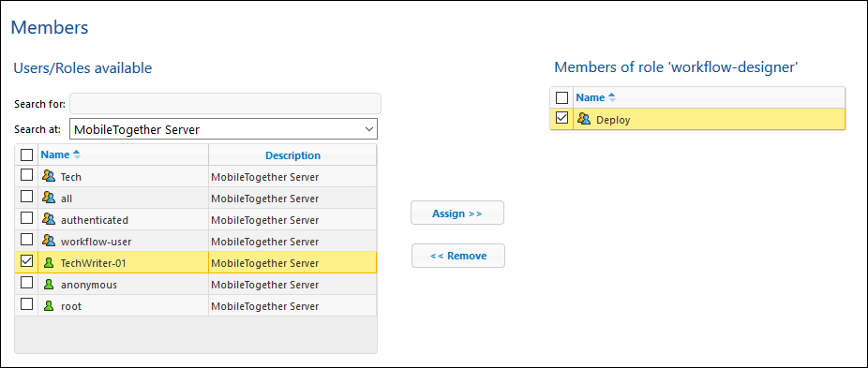Select the Deploy member name text
Viewport: 868px width, 368px height.
[613, 120]
